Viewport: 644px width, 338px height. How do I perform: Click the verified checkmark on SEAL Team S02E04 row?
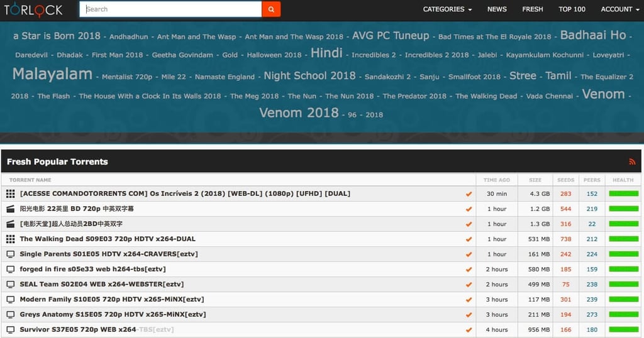(x=469, y=285)
